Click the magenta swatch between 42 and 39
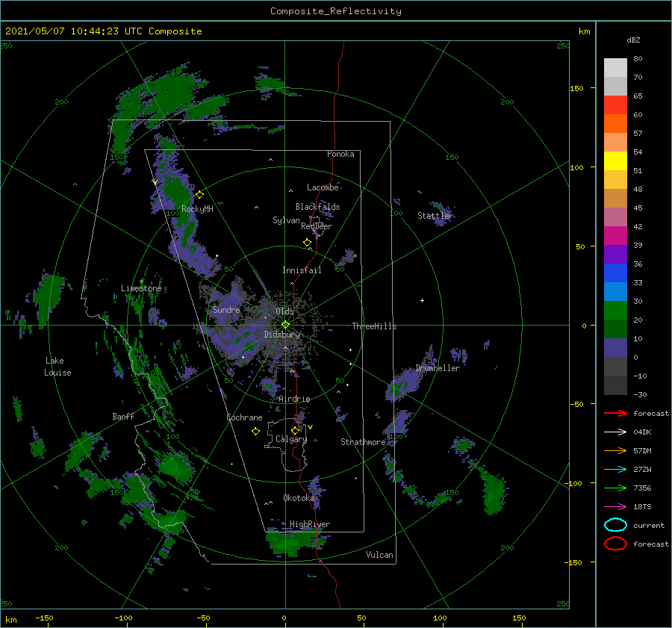672x628 pixels. click(615, 235)
